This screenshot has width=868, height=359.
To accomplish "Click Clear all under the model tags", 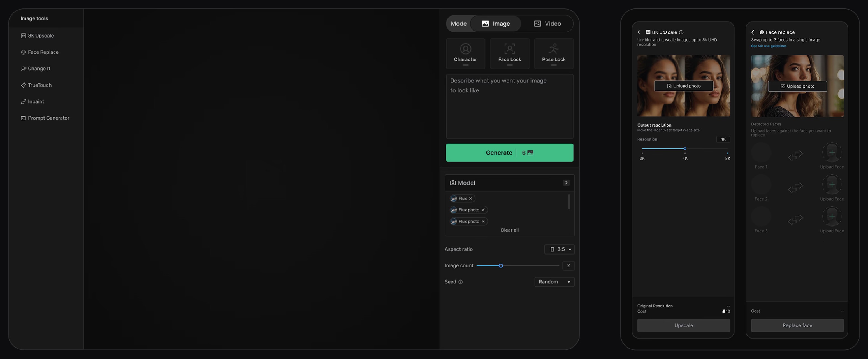I will tap(509, 230).
